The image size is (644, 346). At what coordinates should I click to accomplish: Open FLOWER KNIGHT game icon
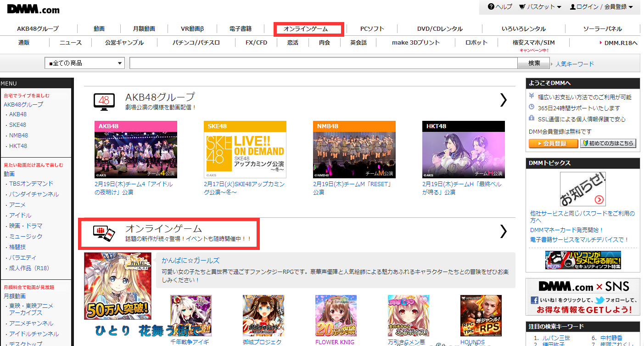pos(336,316)
